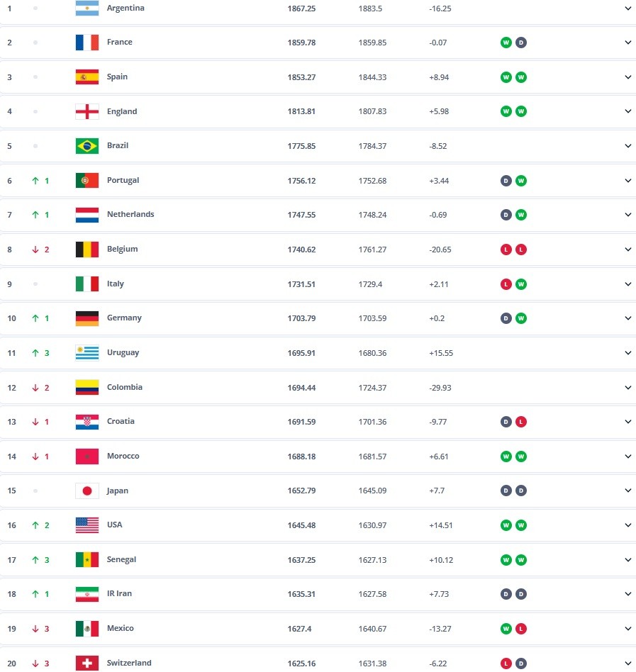Click the Japan flag icon
636x672 pixels.
[x=87, y=491]
